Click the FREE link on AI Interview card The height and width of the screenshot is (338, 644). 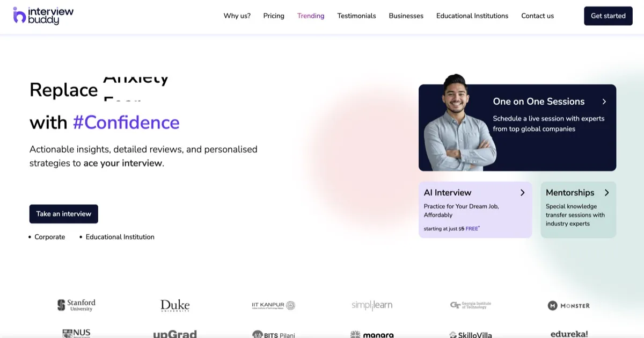tap(471, 228)
